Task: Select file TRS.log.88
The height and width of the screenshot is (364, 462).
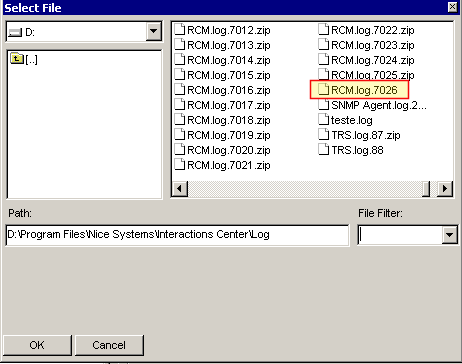Action: click(351, 150)
